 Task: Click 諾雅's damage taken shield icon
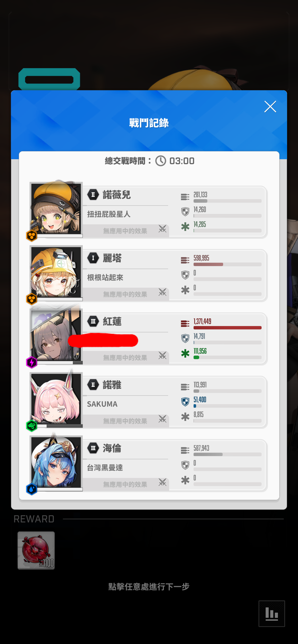pos(185,402)
